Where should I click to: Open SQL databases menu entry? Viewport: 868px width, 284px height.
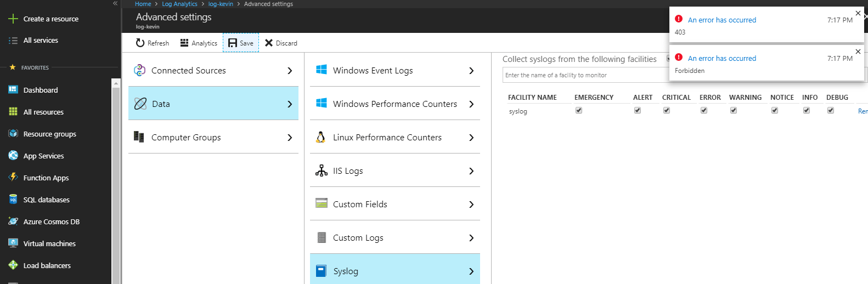coord(47,200)
